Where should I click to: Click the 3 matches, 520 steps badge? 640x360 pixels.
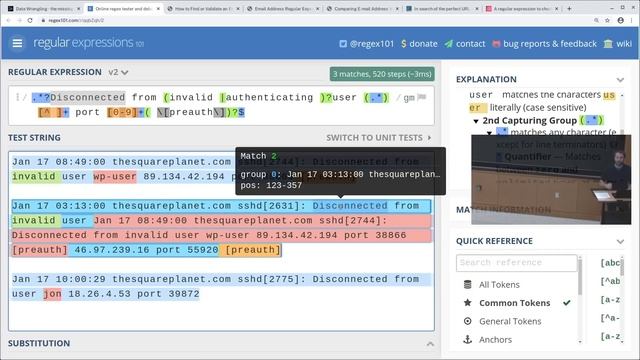point(382,74)
